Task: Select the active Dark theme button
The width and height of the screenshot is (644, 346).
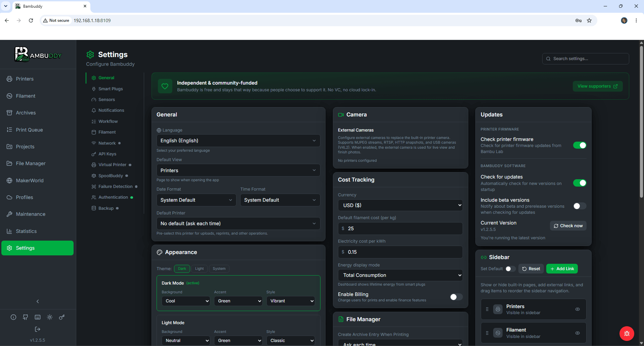Action: pos(182,269)
